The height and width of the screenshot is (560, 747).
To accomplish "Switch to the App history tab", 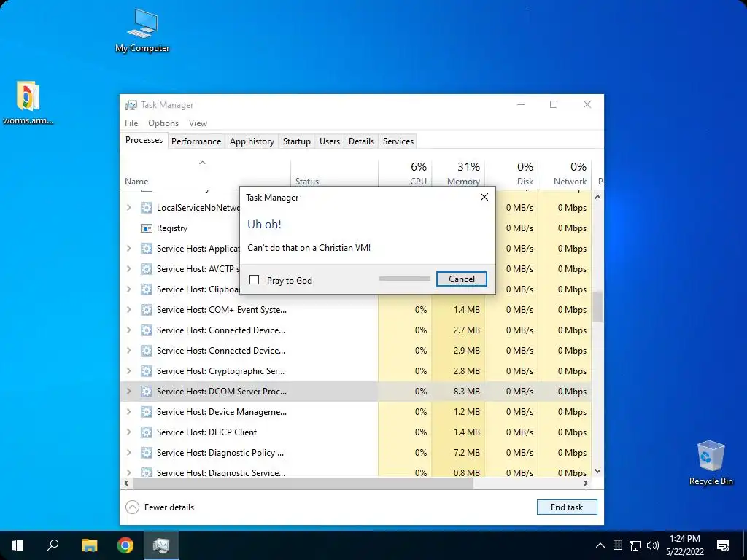I will (x=252, y=141).
